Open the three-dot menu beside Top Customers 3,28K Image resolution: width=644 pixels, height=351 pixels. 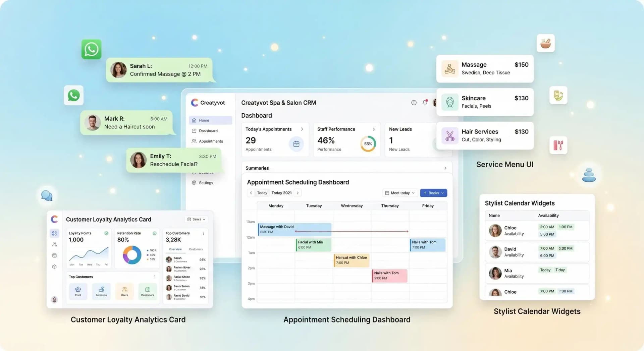click(203, 233)
